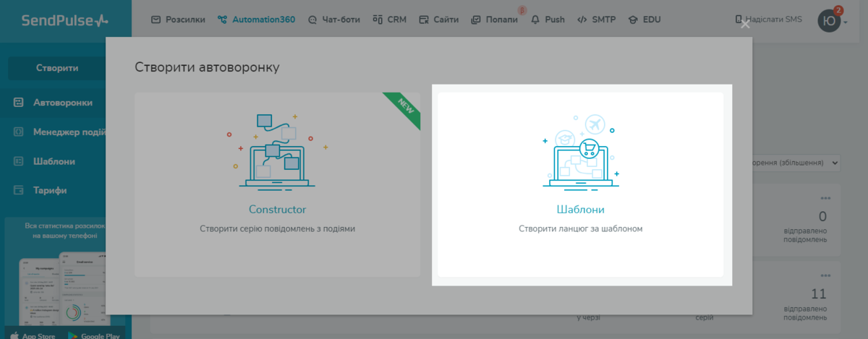Screen dimensions: 868x339
Task: Go to Чат-боти in top navigation
Action: pyautogui.click(x=335, y=20)
